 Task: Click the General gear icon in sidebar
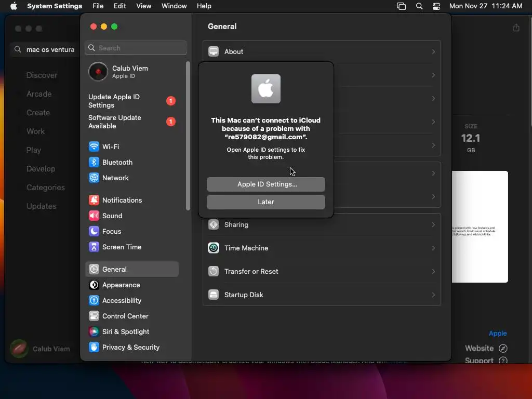point(94,270)
